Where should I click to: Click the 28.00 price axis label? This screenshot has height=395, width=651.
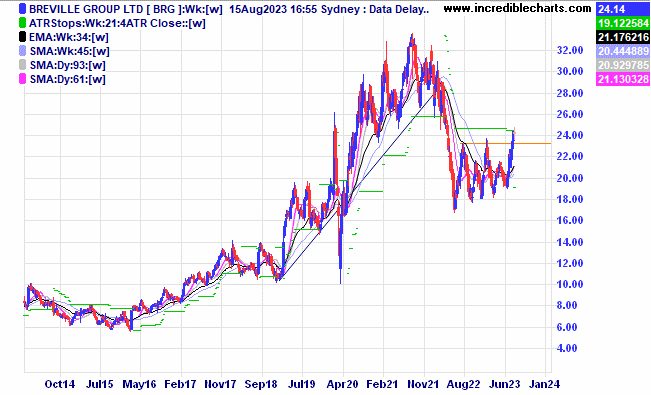[570, 93]
